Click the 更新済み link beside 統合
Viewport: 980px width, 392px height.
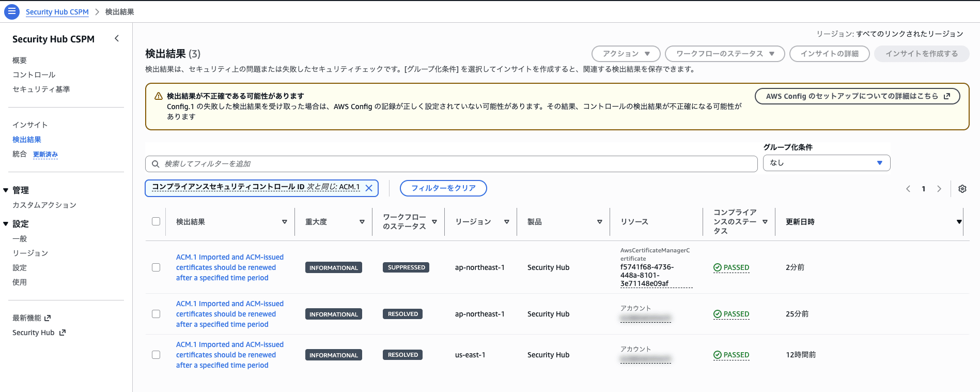(x=45, y=155)
